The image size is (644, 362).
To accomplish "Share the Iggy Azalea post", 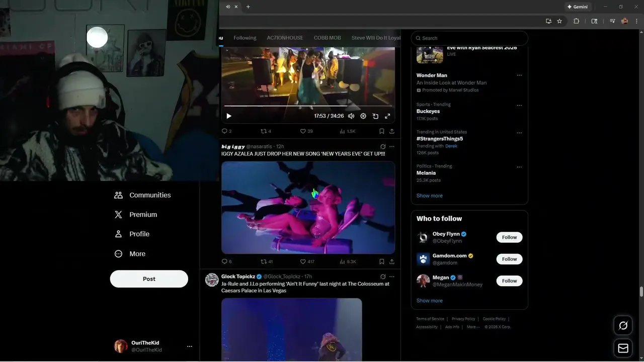I will coord(392,261).
